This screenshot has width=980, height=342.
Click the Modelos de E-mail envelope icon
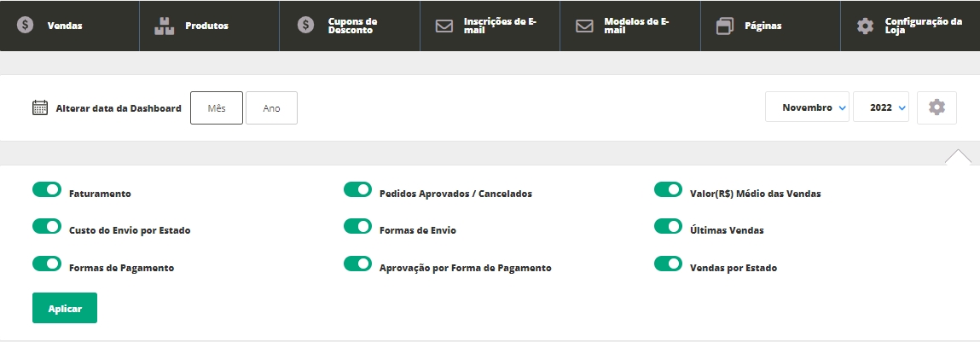click(x=584, y=26)
